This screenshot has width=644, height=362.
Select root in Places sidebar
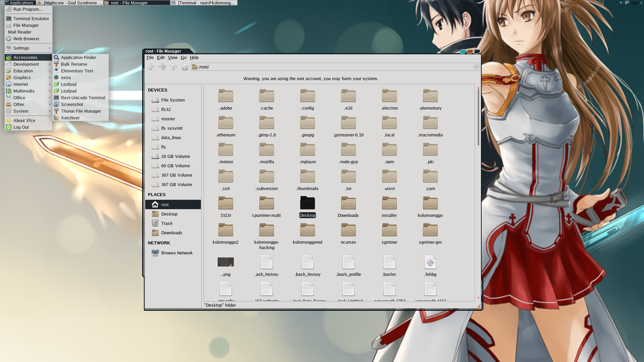tap(173, 204)
